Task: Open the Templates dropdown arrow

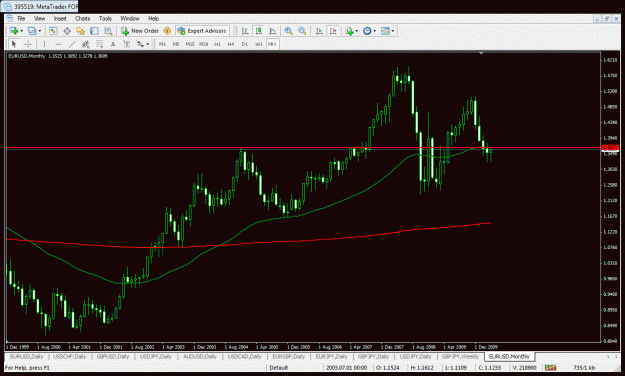Action: [x=393, y=31]
